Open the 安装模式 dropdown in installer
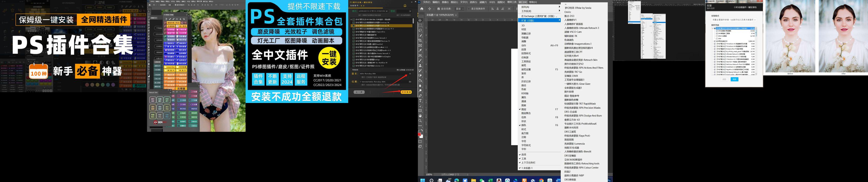This screenshot has height=182, width=868. (x=734, y=20)
